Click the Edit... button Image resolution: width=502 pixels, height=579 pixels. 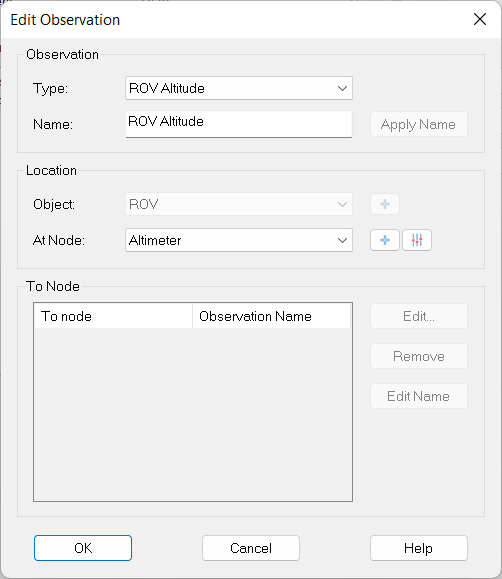419,316
